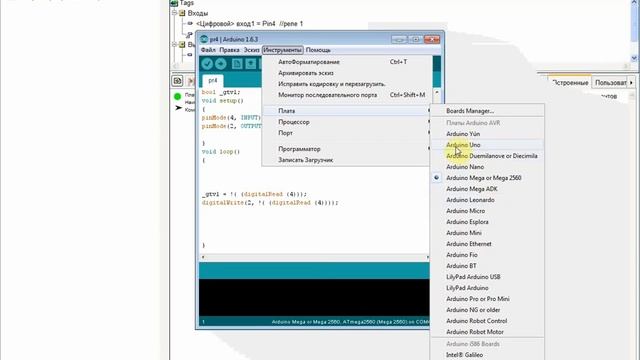Open the Процессор submenu
640x360 pixels.
[347, 122]
